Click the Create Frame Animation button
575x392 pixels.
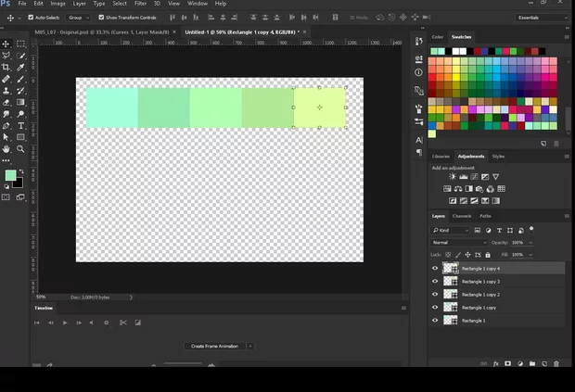coord(214,346)
